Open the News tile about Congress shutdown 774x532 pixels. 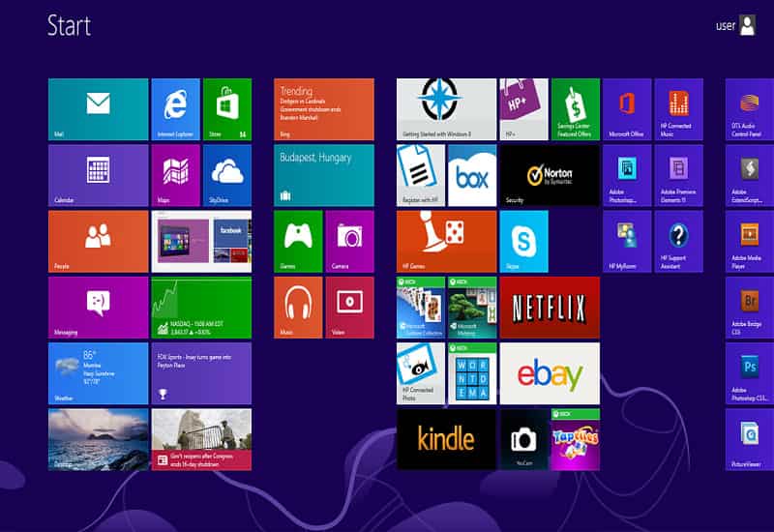(201, 439)
